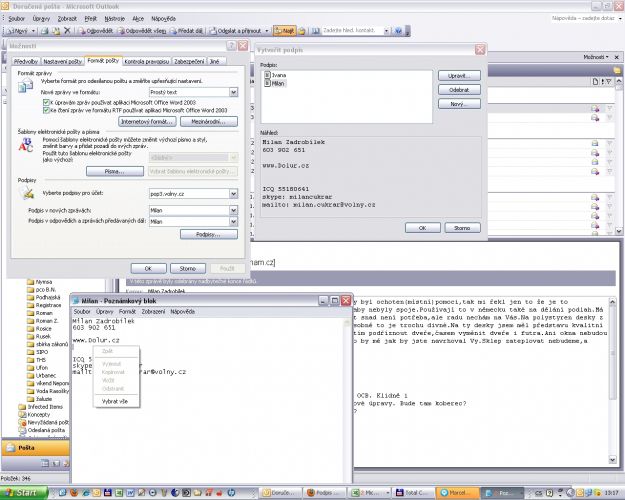This screenshot has height=500, width=625.
Task: Click Písma button in Možnosti dialog
Action: pyautogui.click(x=115, y=171)
